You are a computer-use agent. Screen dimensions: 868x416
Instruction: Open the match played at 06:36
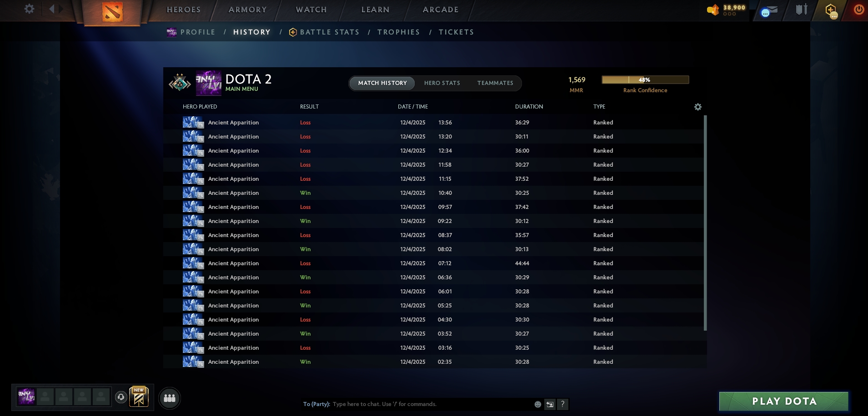(433, 277)
